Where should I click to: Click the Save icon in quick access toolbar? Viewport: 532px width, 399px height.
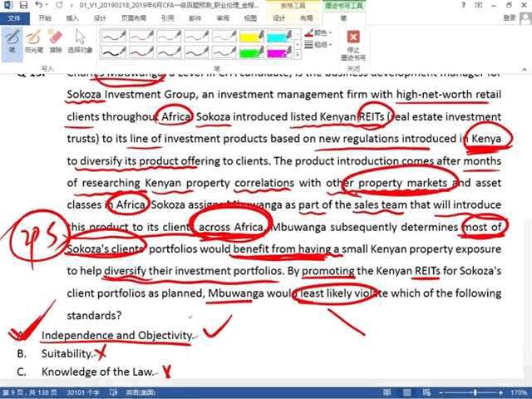[x=23, y=5]
